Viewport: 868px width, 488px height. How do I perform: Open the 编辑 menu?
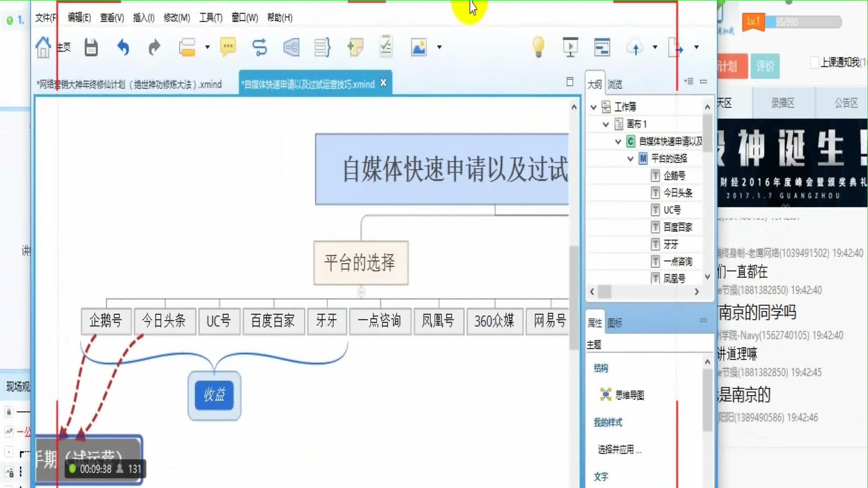coord(79,17)
